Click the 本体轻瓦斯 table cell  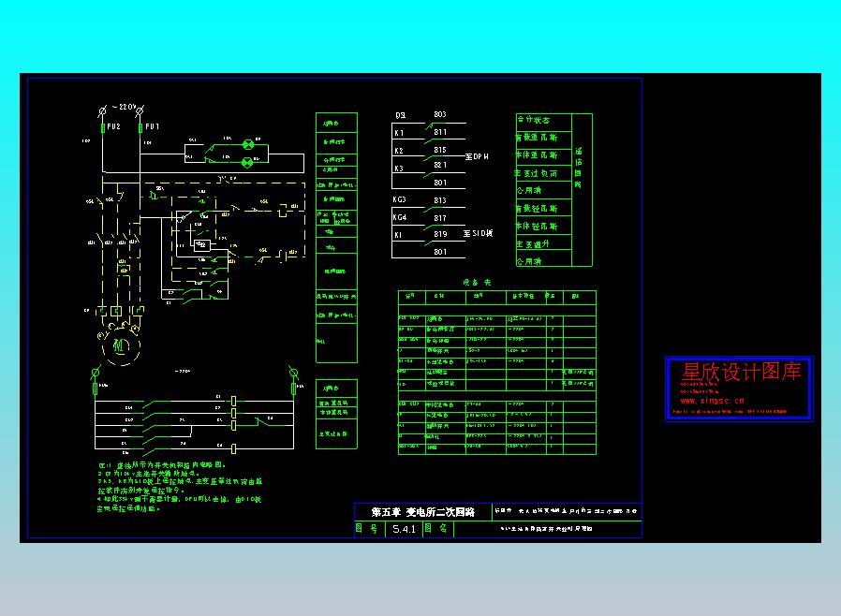point(544,226)
